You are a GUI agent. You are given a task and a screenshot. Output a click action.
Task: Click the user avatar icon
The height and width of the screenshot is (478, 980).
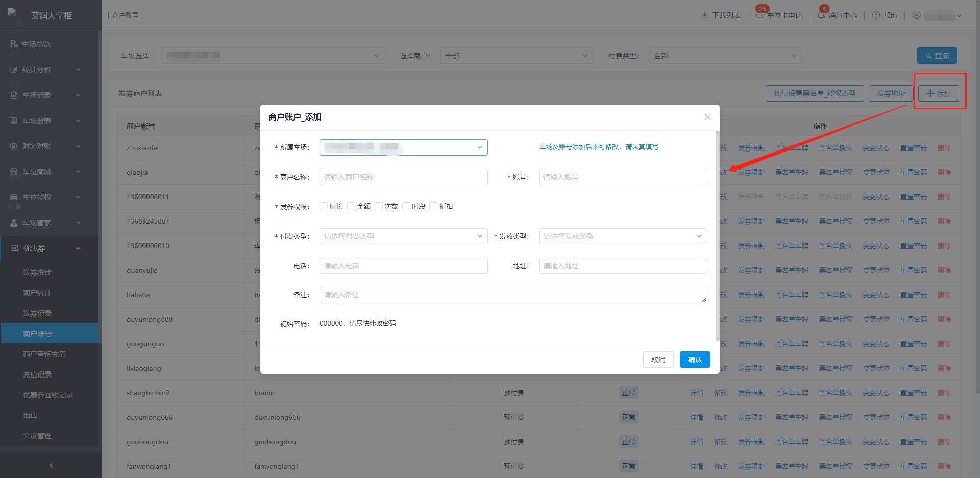(x=916, y=15)
